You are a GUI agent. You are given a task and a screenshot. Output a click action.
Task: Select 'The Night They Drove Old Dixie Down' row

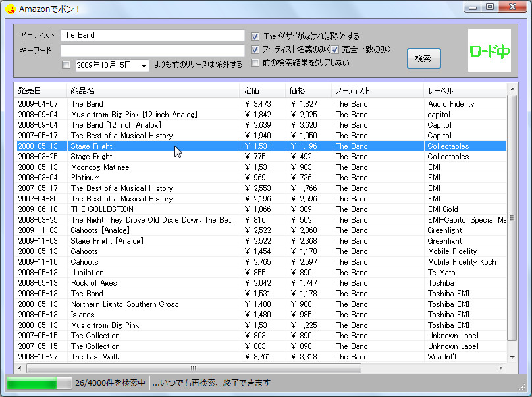(261, 219)
